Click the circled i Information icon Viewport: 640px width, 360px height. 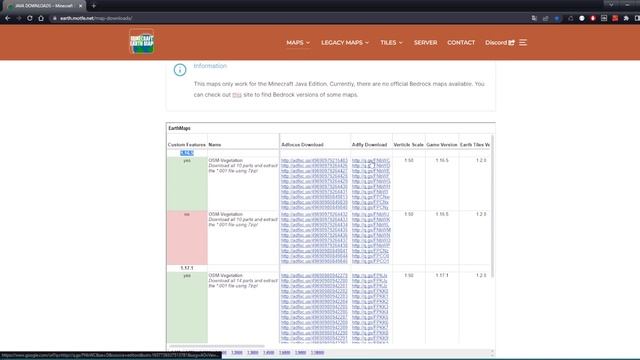(180, 70)
